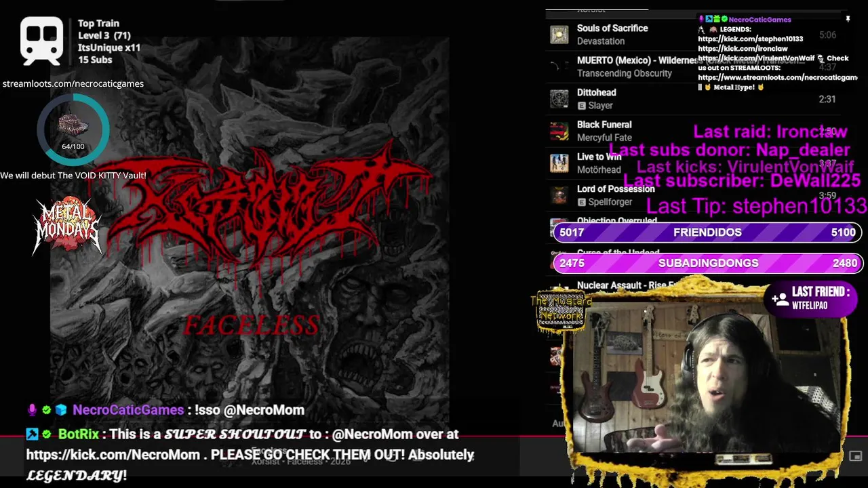Click the Metal Mondays logo

pyautogui.click(x=67, y=226)
